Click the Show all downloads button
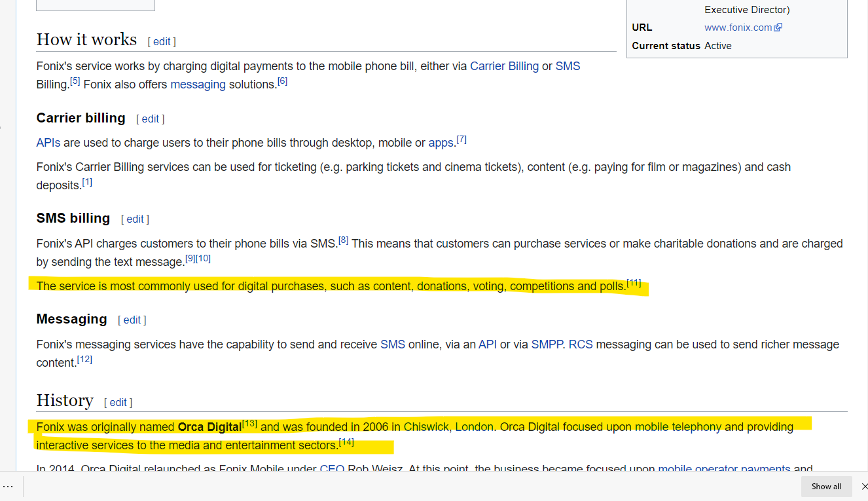 click(826, 487)
